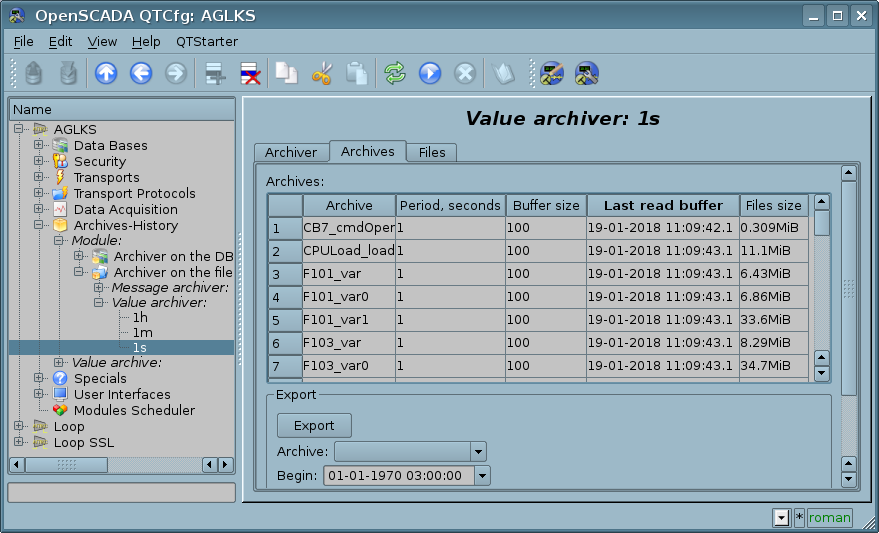This screenshot has width=879, height=533.
Task: Switch to the Files tab
Action: coord(432,152)
